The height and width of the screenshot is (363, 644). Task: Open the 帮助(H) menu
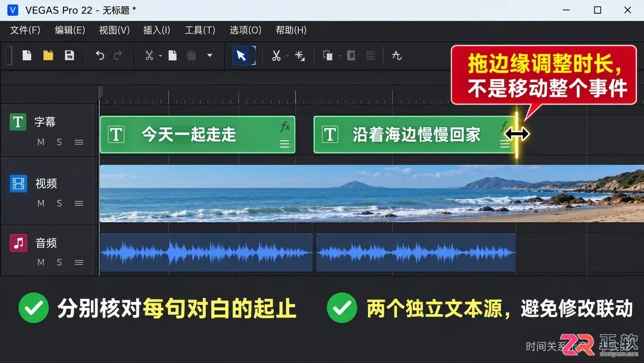click(291, 30)
